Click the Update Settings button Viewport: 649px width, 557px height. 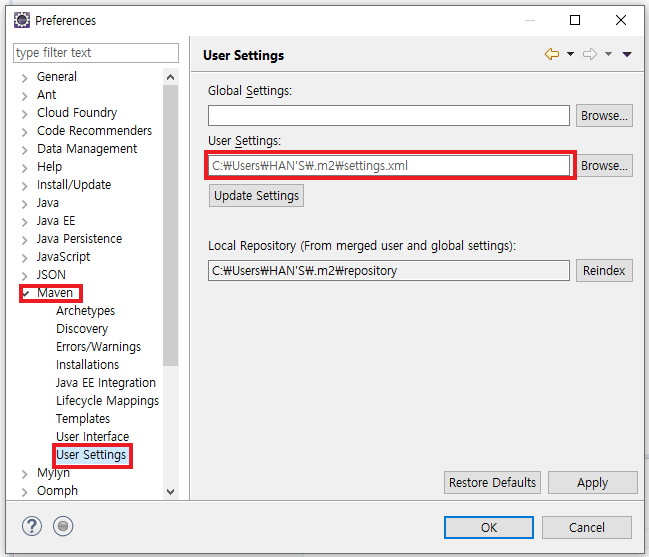pos(256,196)
